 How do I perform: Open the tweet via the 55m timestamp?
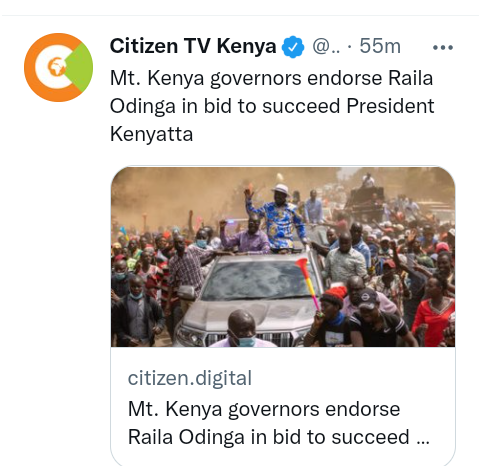[380, 46]
